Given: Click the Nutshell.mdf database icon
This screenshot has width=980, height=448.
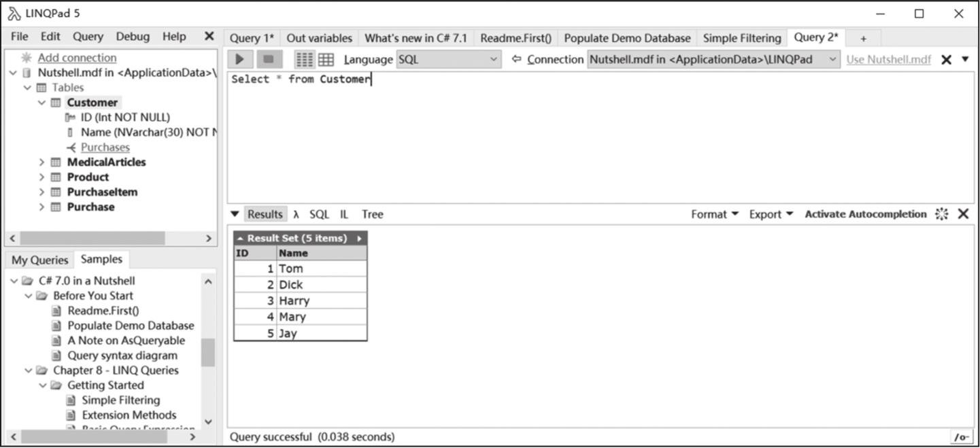Looking at the screenshot, I should (27, 73).
